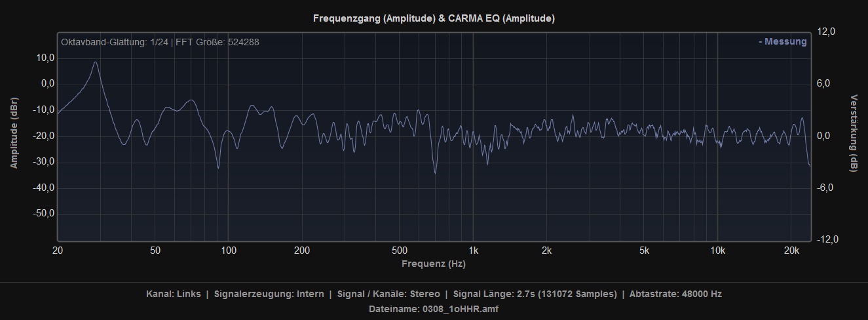Select the Frequenz (Hz) axis label
868x320 pixels.
pos(434,264)
